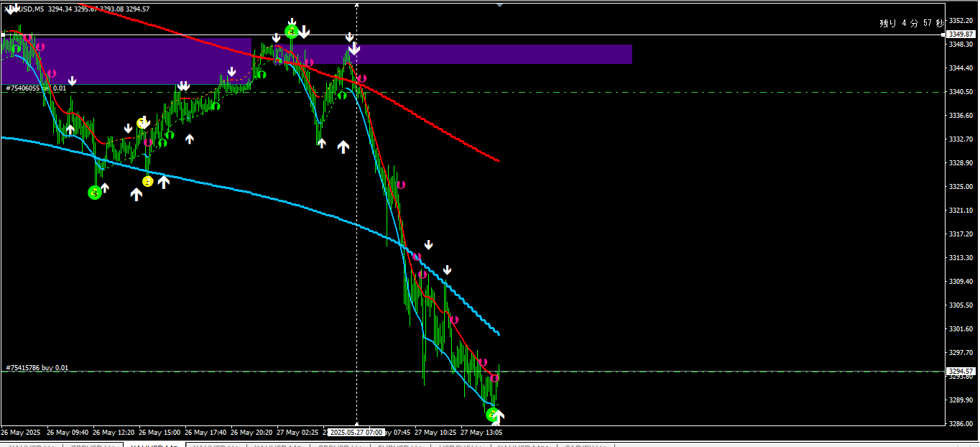This screenshot has width=980, height=447.
Task: Select the upper yellow circle marker
Action: tap(142, 123)
